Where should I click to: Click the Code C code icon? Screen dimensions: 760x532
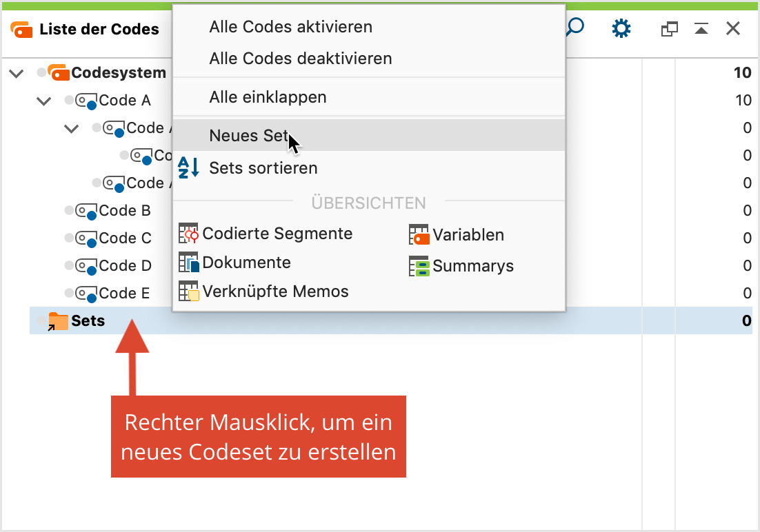(86, 239)
